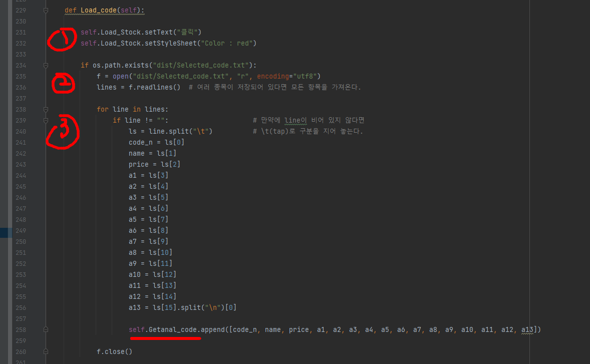
Task: Collapse the if line != "" fold marker
Action: pos(46,120)
